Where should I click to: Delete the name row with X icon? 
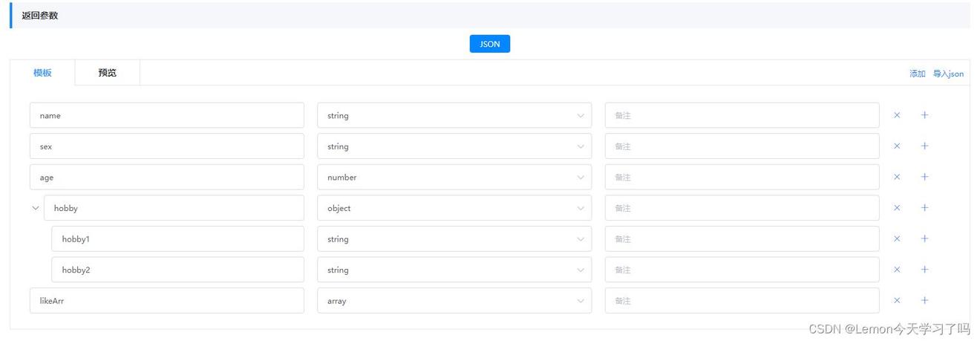(x=896, y=115)
